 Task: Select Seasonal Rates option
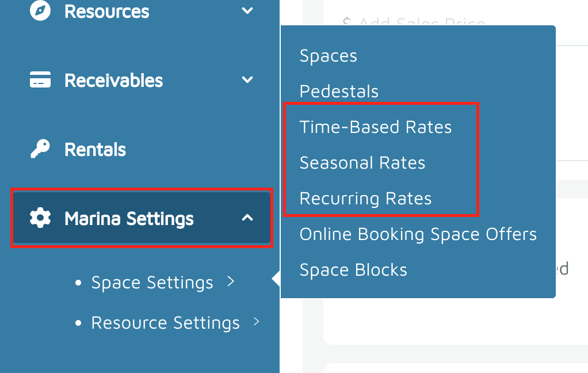(362, 162)
